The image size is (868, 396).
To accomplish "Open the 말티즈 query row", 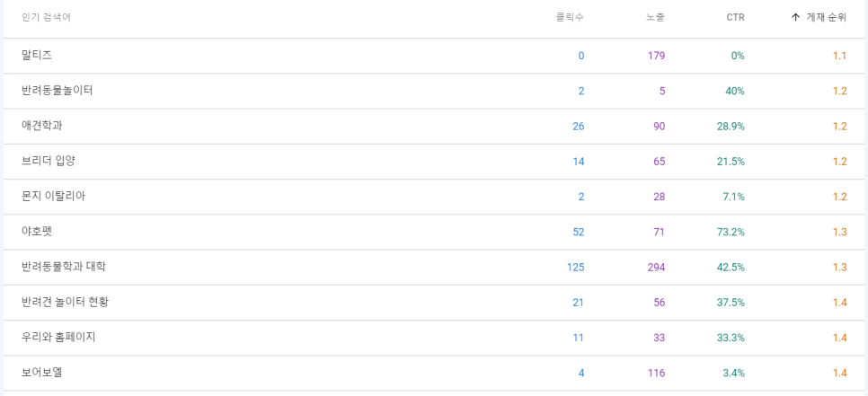I will tap(433, 56).
